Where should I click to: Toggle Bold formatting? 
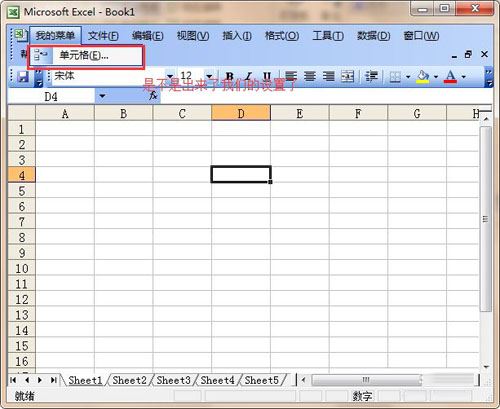(x=229, y=77)
